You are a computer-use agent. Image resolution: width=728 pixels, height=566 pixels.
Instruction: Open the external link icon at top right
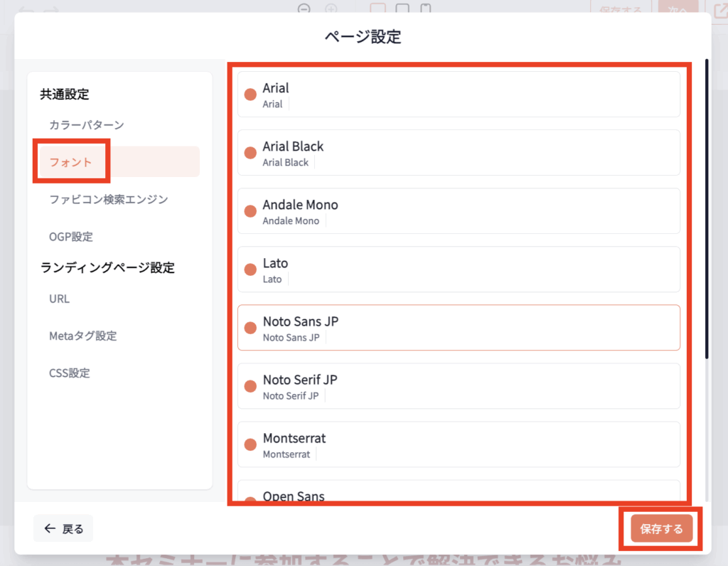click(x=718, y=9)
